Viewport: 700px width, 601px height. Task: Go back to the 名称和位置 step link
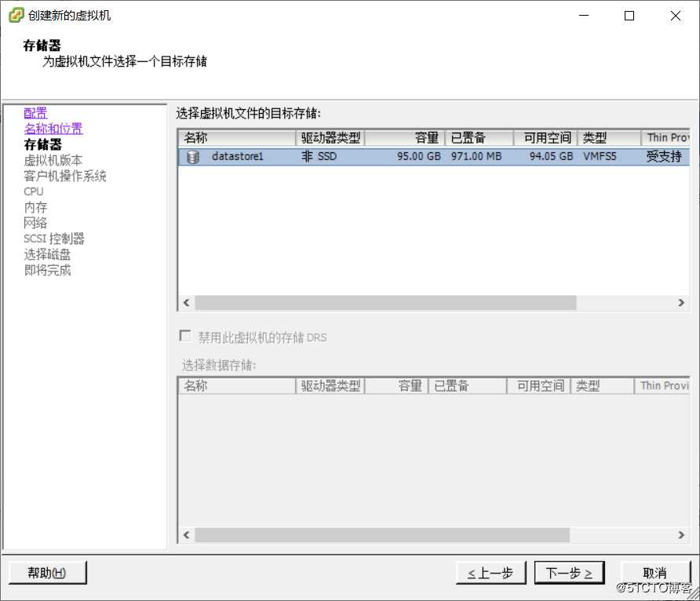(x=53, y=128)
